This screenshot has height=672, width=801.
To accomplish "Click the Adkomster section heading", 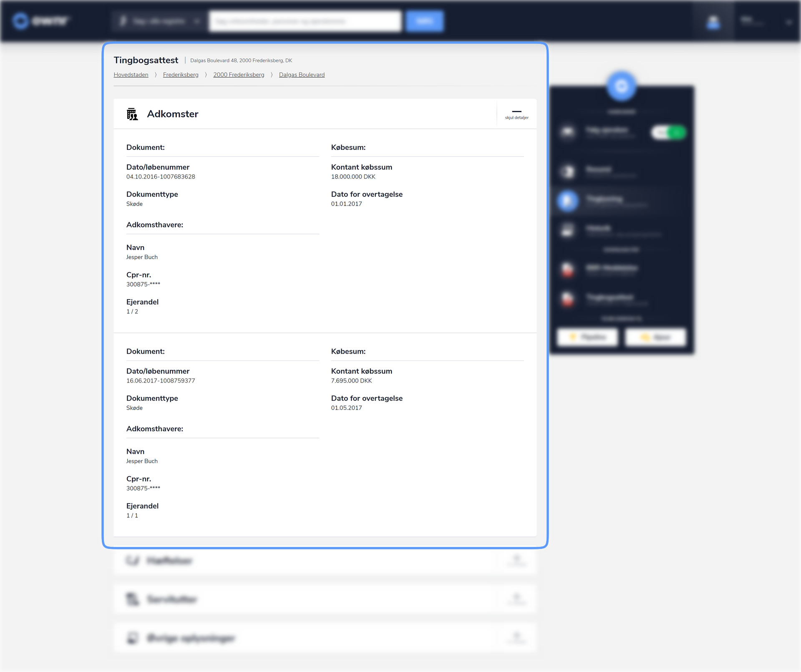I will (173, 114).
